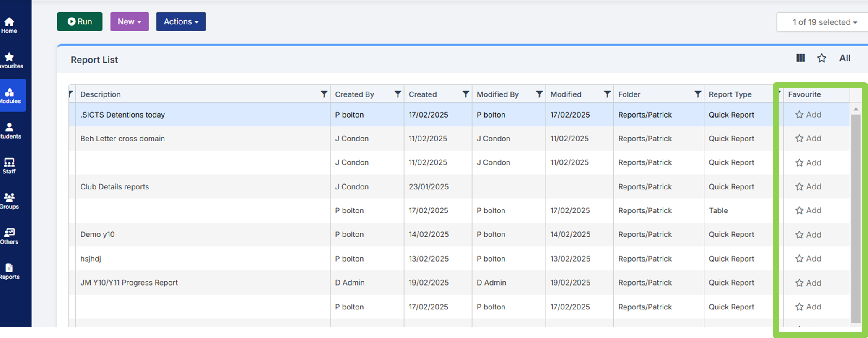This screenshot has width=868, height=338.
Task: Add Demo y10 report to favourites
Action: tap(808, 235)
